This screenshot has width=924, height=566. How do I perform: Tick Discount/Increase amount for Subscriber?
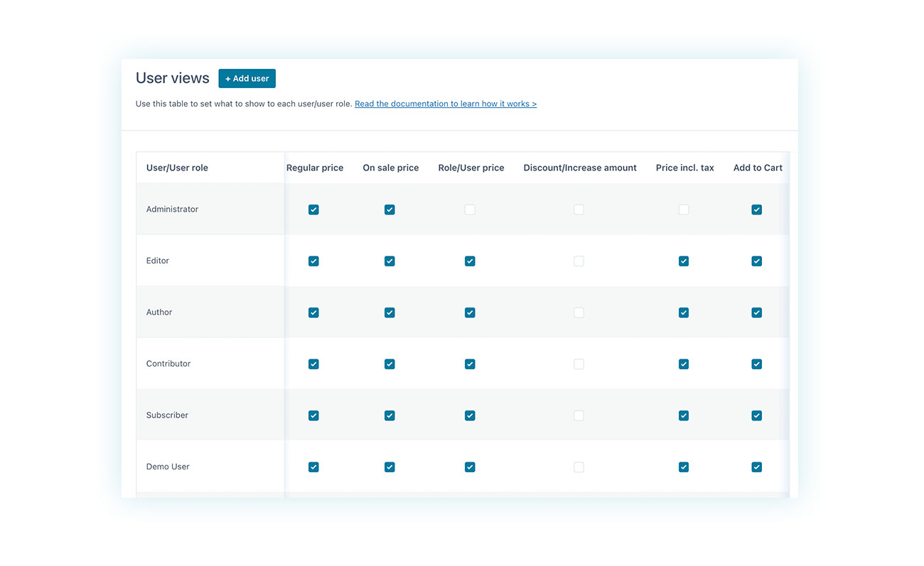point(579,415)
